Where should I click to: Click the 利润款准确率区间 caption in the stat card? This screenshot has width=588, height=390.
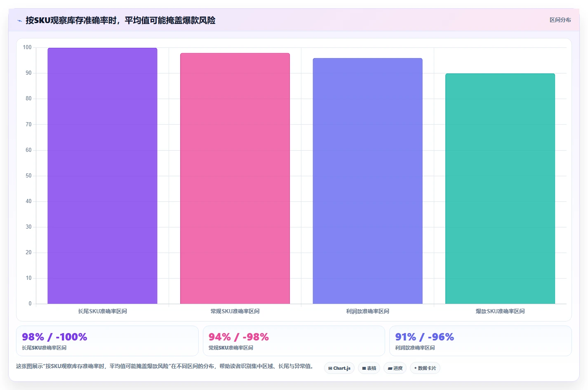pyautogui.click(x=415, y=348)
